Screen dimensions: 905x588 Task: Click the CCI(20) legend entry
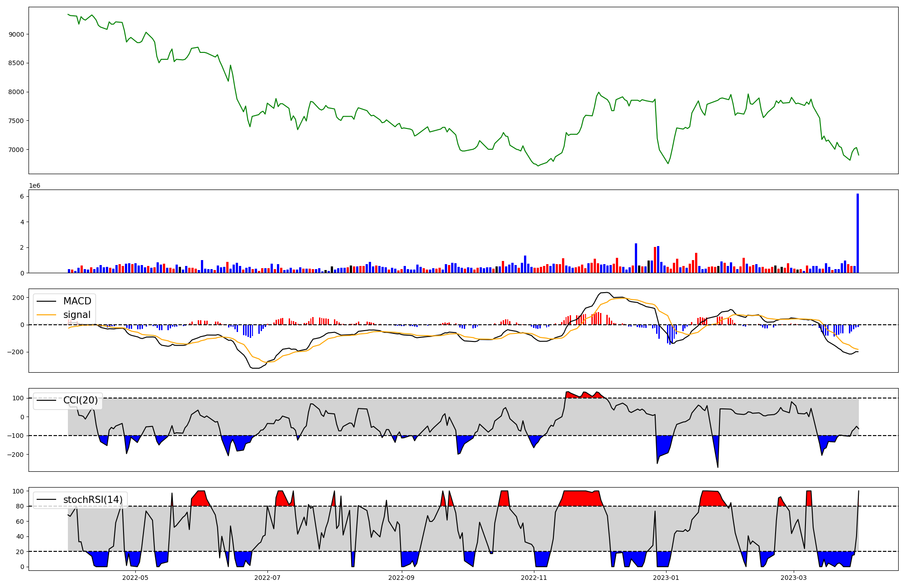(80, 400)
